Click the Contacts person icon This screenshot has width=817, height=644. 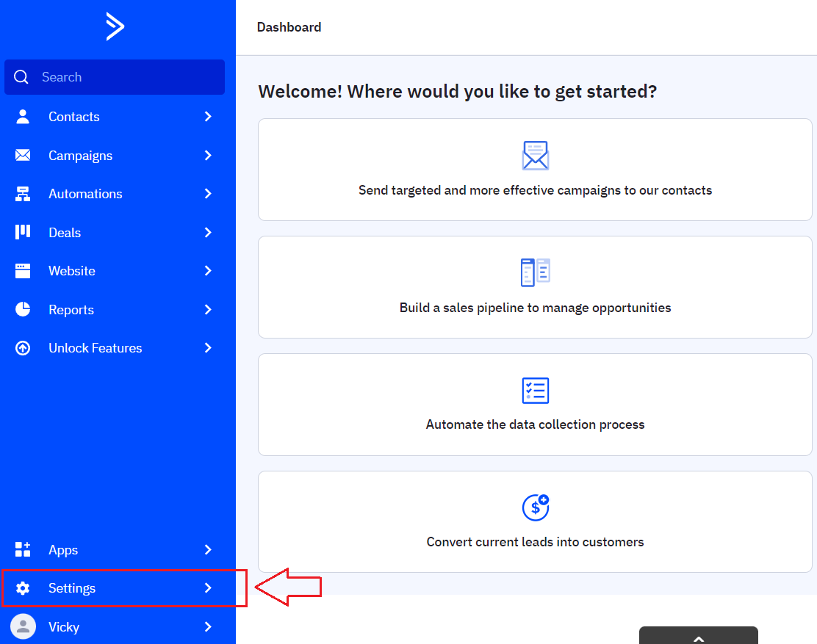click(23, 117)
